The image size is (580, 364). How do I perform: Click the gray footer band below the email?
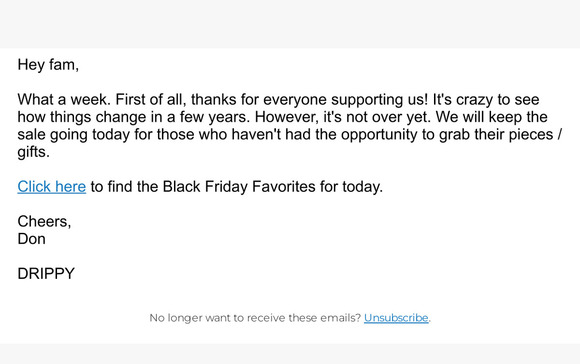point(290,354)
